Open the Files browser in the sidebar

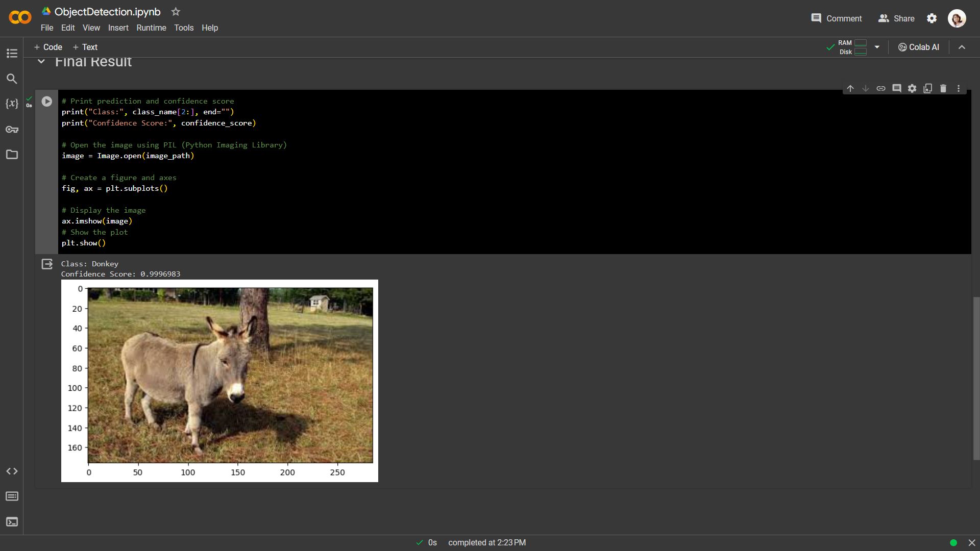click(x=11, y=155)
